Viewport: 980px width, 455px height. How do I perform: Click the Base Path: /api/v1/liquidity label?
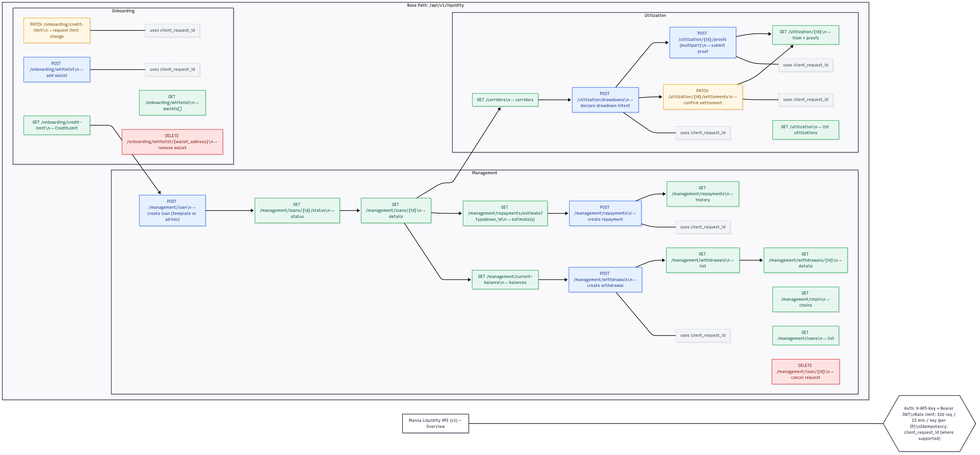[435, 5]
